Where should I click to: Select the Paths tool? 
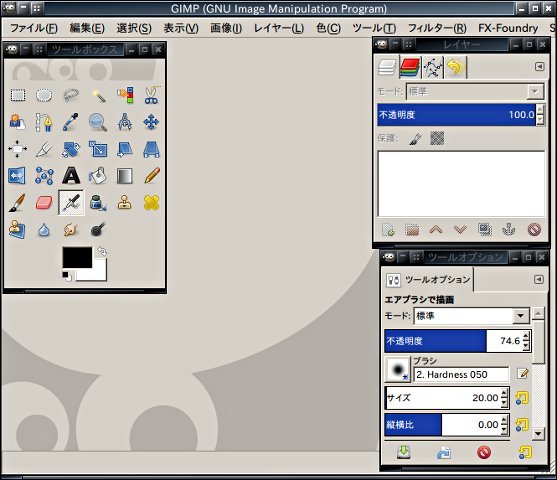[x=44, y=122]
